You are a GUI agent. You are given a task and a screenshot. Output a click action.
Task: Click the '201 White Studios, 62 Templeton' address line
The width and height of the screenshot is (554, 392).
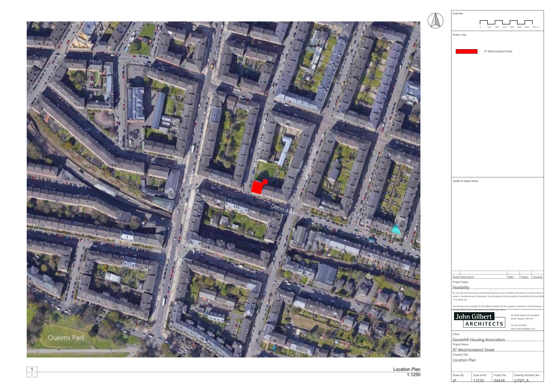click(x=525, y=316)
